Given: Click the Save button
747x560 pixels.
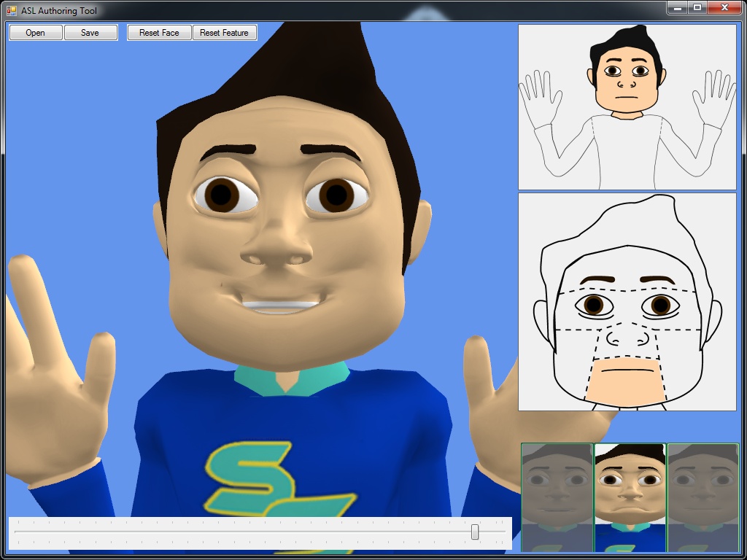Looking at the screenshot, I should [90, 33].
